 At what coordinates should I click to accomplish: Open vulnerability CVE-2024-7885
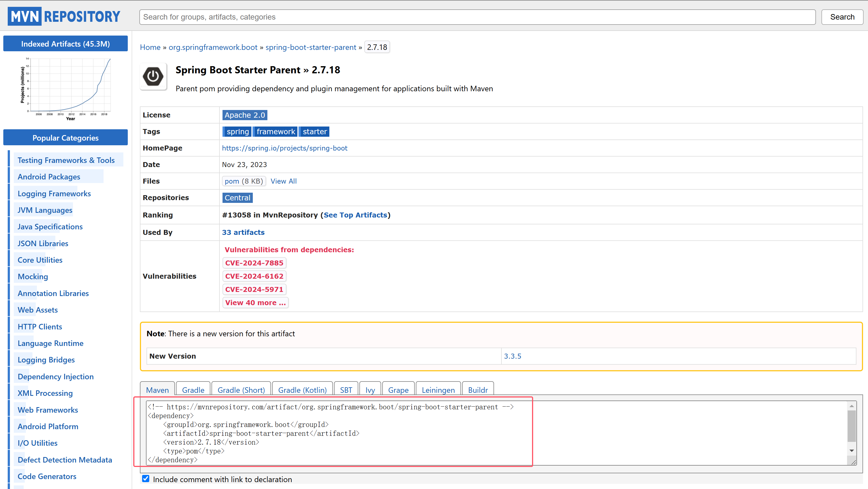click(254, 263)
